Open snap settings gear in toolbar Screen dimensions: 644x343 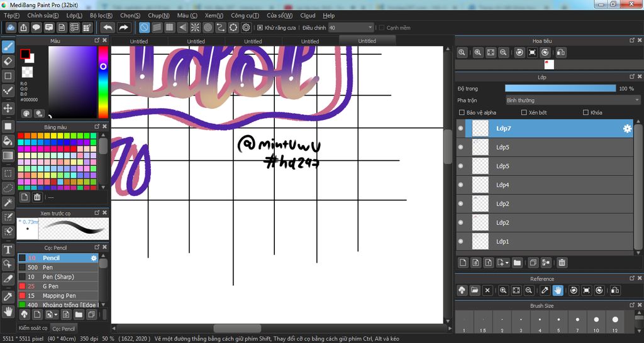click(246, 28)
